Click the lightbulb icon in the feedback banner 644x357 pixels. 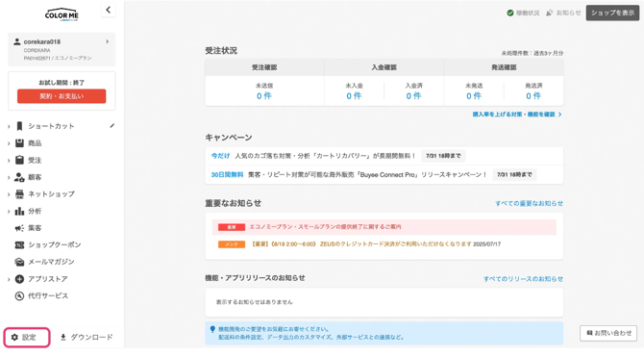(212, 329)
